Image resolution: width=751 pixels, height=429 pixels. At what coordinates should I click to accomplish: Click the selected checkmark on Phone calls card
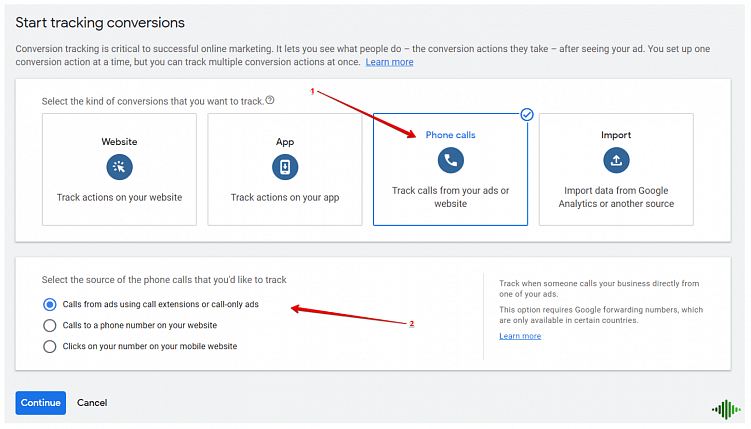pyautogui.click(x=527, y=115)
